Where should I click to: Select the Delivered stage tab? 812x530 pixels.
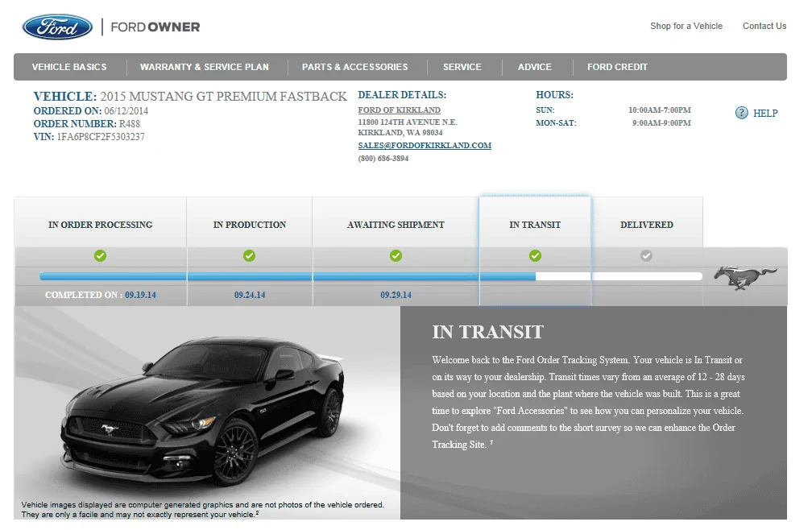647,222
